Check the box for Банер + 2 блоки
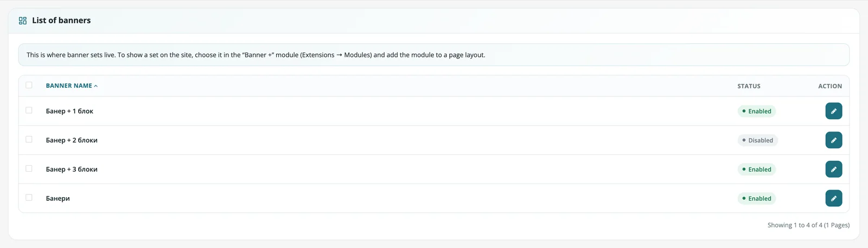The height and width of the screenshot is (248, 868). click(x=29, y=140)
